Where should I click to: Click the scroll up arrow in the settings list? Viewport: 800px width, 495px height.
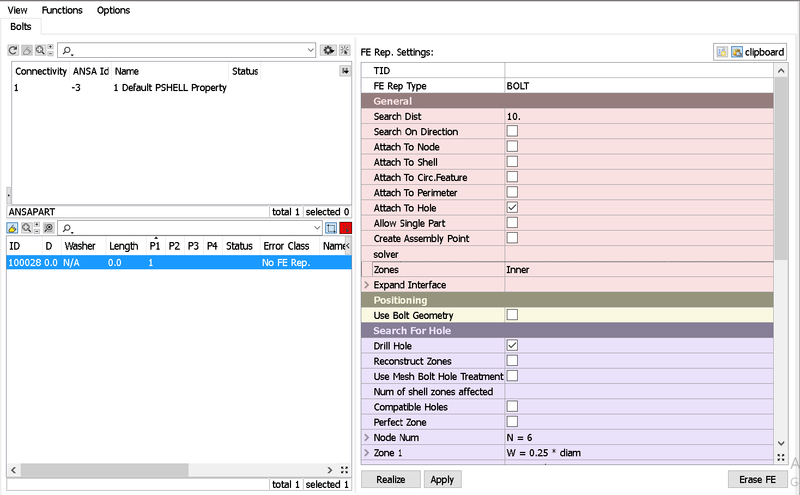781,71
